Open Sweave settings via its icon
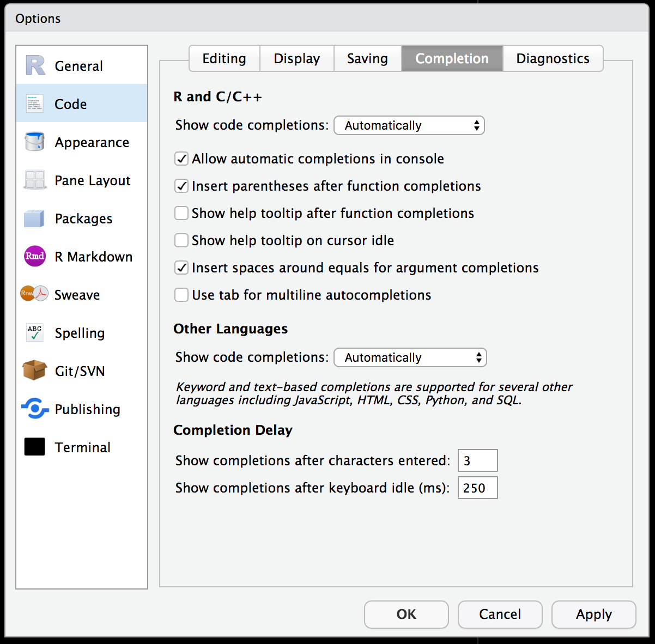Image resolution: width=655 pixels, height=644 pixels. (34, 294)
